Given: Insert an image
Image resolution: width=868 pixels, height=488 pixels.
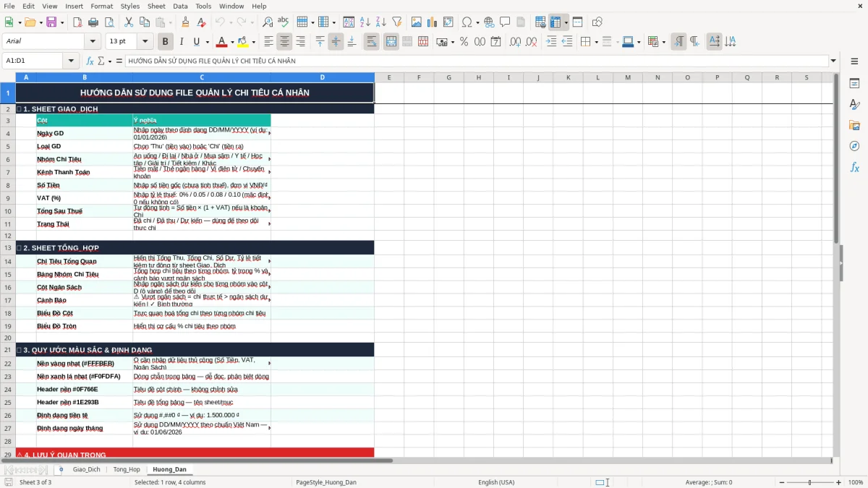Looking at the screenshot, I should (x=417, y=22).
